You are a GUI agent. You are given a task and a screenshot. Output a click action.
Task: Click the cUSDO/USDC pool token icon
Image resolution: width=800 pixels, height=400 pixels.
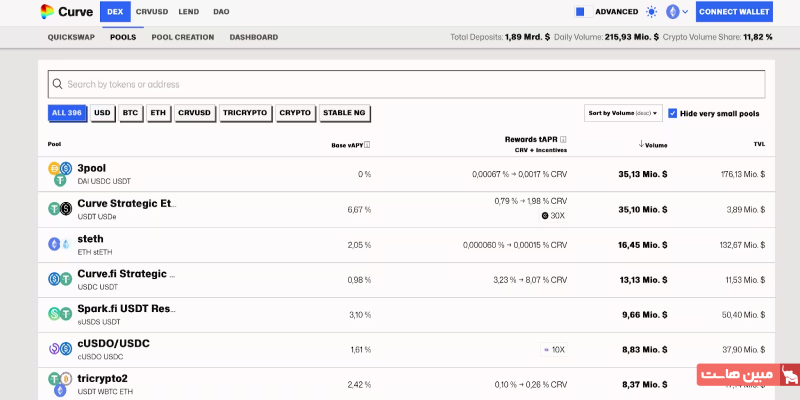pyautogui.click(x=60, y=349)
